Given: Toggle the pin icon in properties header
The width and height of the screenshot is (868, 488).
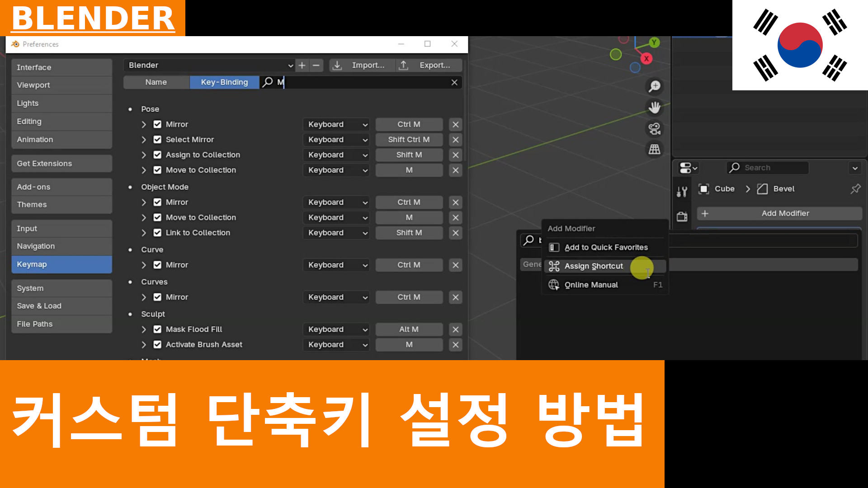Looking at the screenshot, I should (x=855, y=189).
